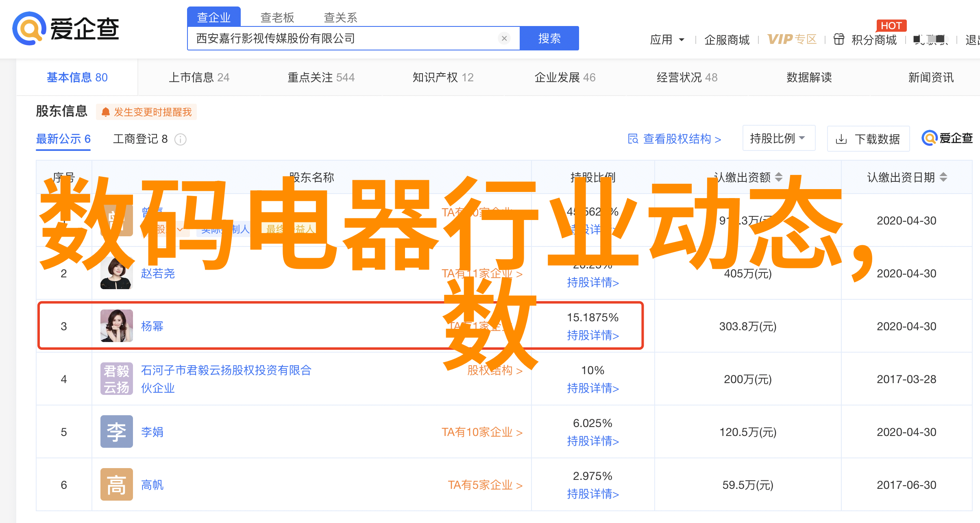Select the 最新公示 6 sub-tab
The width and height of the screenshot is (980, 523).
pyautogui.click(x=63, y=139)
